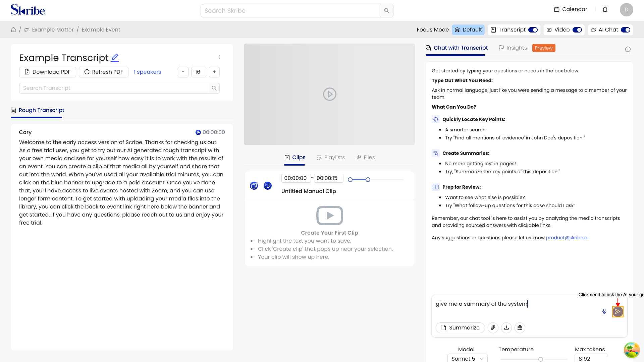
Task: Click the transcript search magnifier button
Action: coord(214,88)
